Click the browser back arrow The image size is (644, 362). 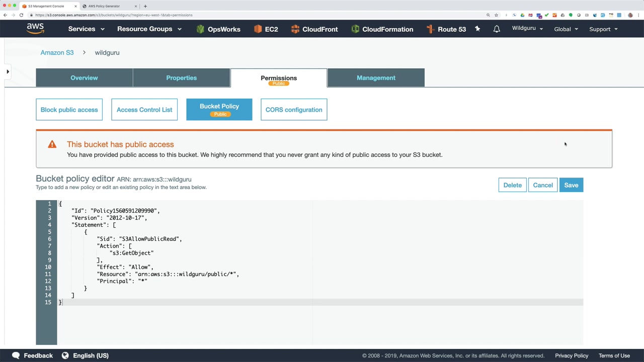(x=5, y=15)
